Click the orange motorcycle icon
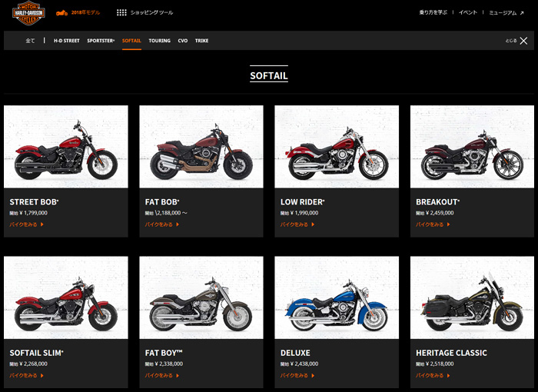 click(61, 13)
